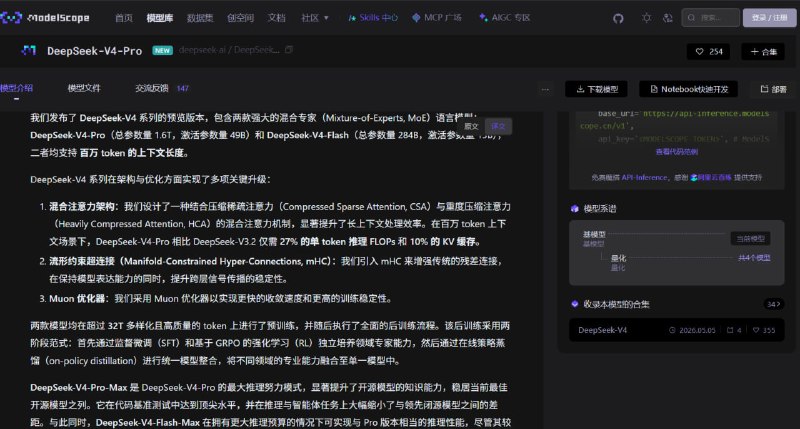Click the heart 355 on collection card
Screen dimensions: 800x429
click(764, 331)
